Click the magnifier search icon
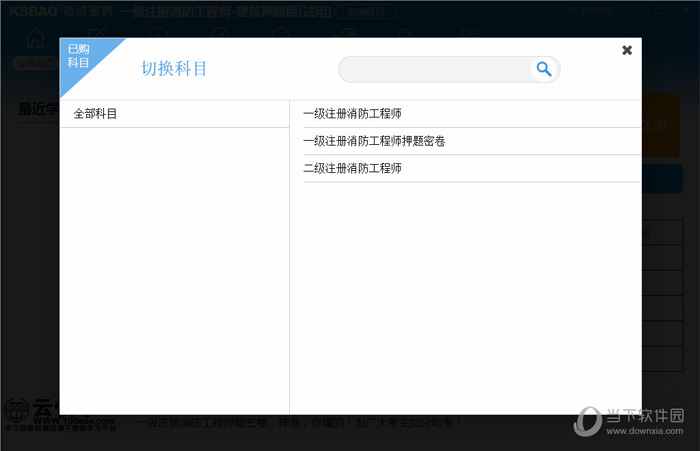Screen dimensions: 700x451 (543, 69)
